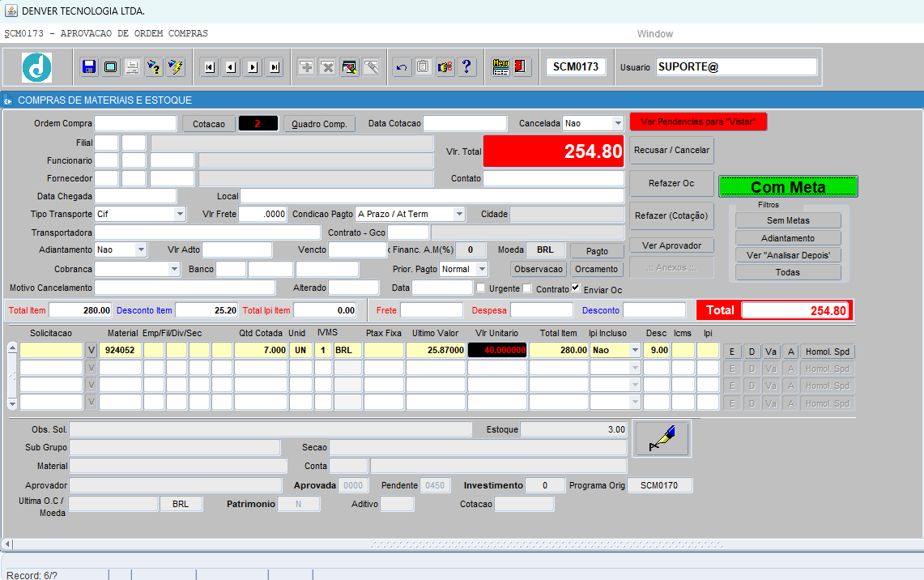Apply the Sem Metas filter
The height and width of the screenshot is (580, 924).
788,220
